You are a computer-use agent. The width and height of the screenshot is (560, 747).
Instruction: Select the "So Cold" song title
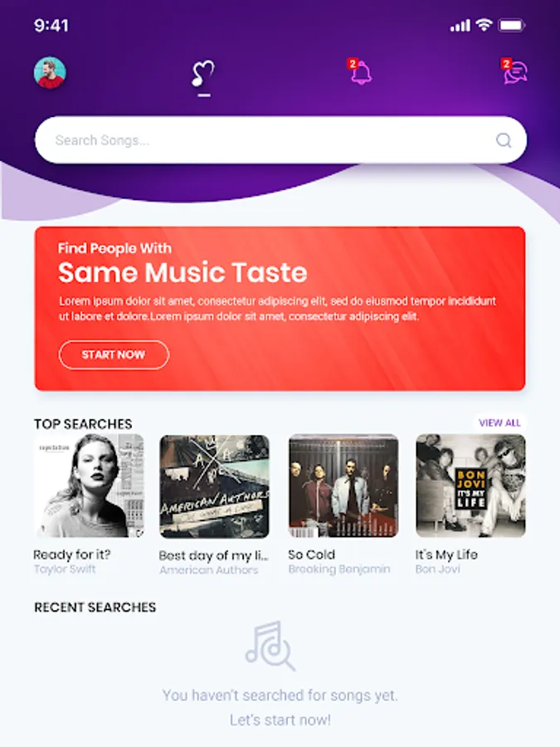tap(311, 554)
